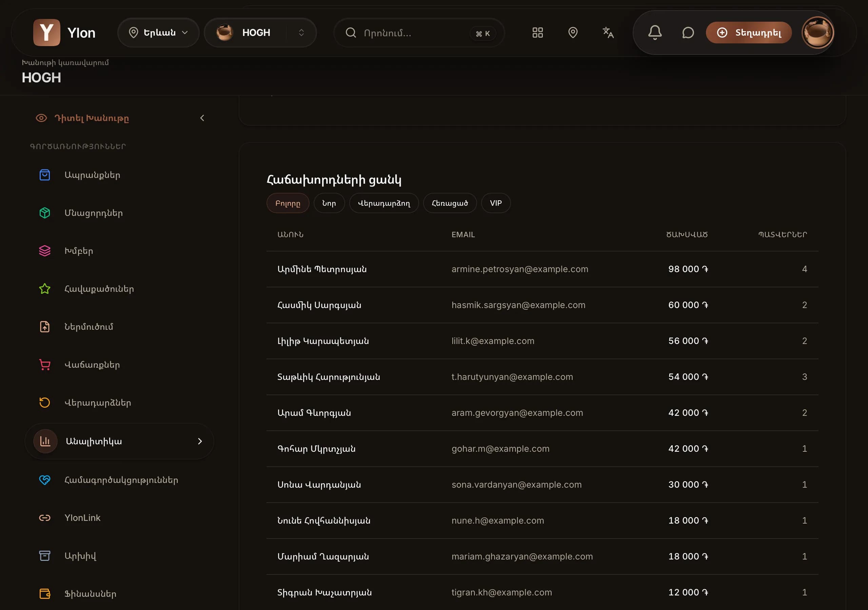This screenshot has height=610, width=868.
Task: Click the ԾԱԽՍՎԱԾ column header
Action: [687, 234]
